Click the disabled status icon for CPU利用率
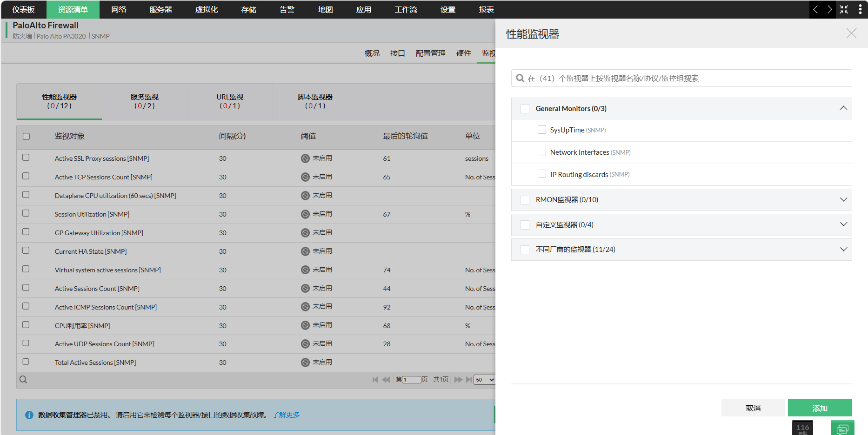The width and height of the screenshot is (868, 435). point(305,325)
